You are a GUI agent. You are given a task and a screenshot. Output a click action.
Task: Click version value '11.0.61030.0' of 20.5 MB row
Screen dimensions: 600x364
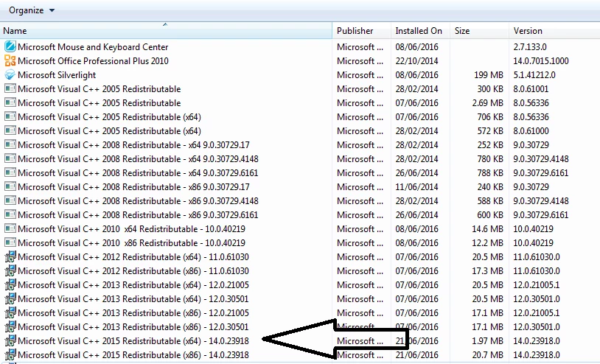[x=537, y=256]
